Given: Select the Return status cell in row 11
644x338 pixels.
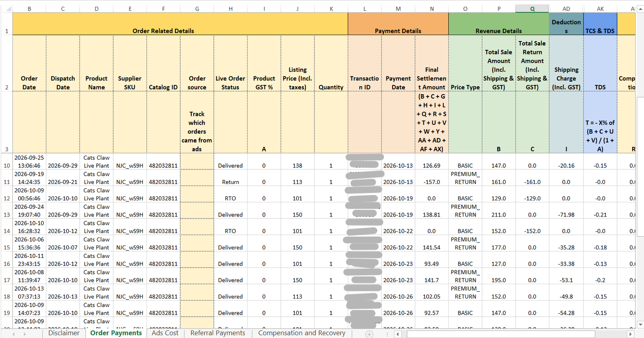Looking at the screenshot, I should 231,178.
